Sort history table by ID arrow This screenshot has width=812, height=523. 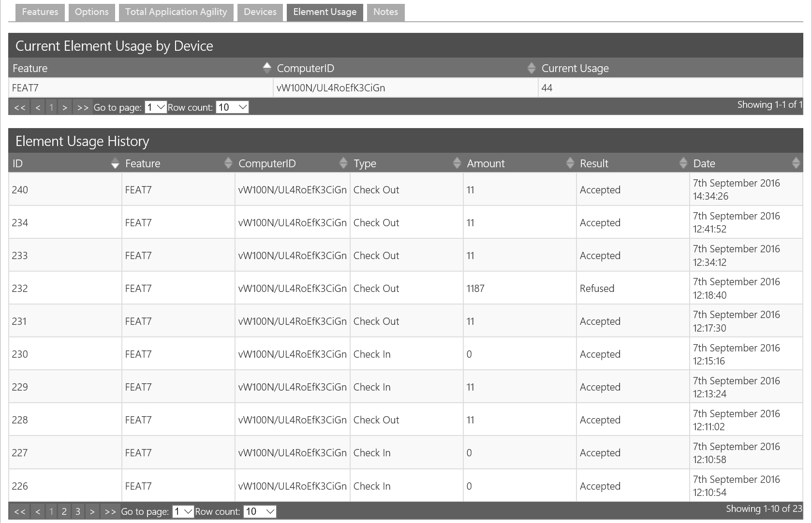(x=115, y=163)
